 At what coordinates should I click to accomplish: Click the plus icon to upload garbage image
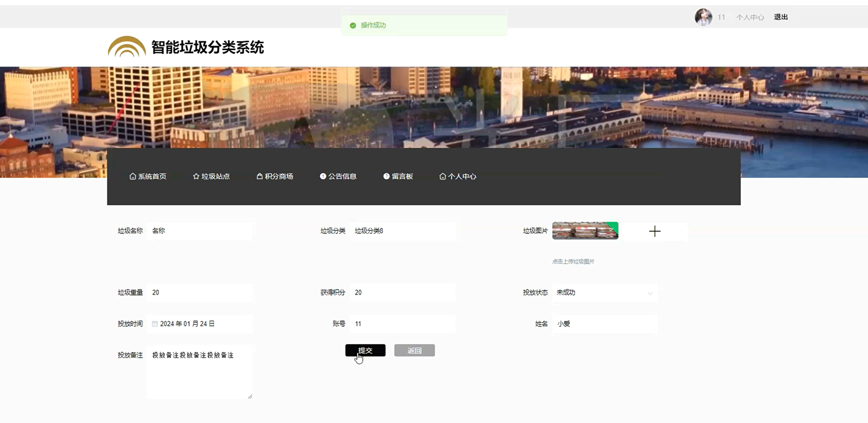655,231
